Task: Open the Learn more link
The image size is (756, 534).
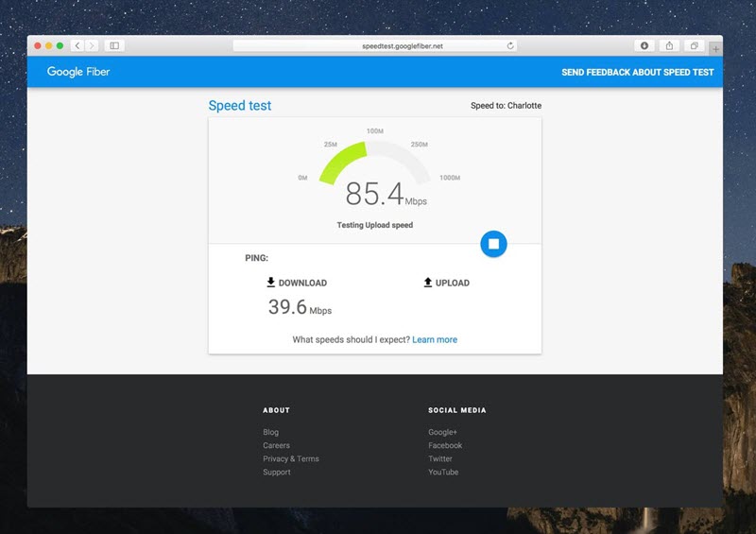Action: point(435,339)
